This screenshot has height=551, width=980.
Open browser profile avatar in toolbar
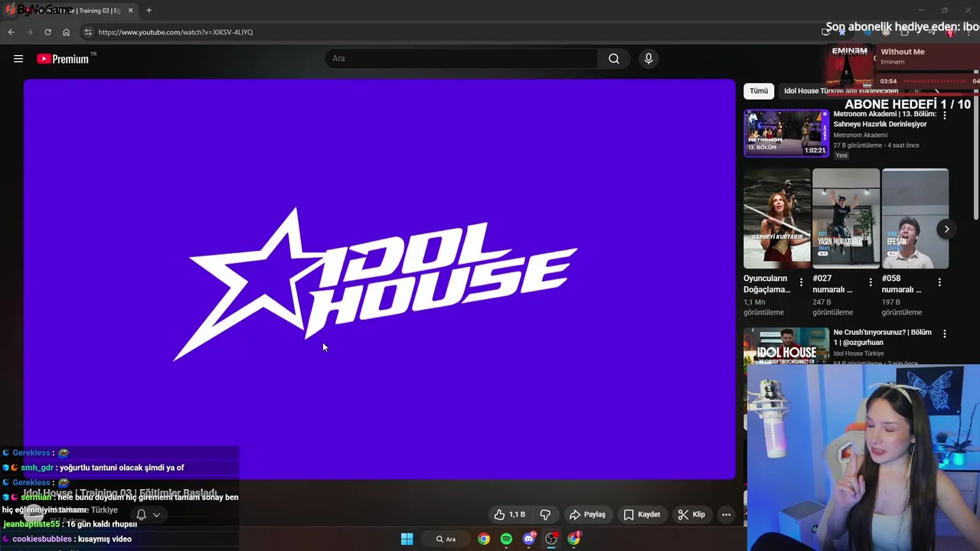[x=950, y=32]
